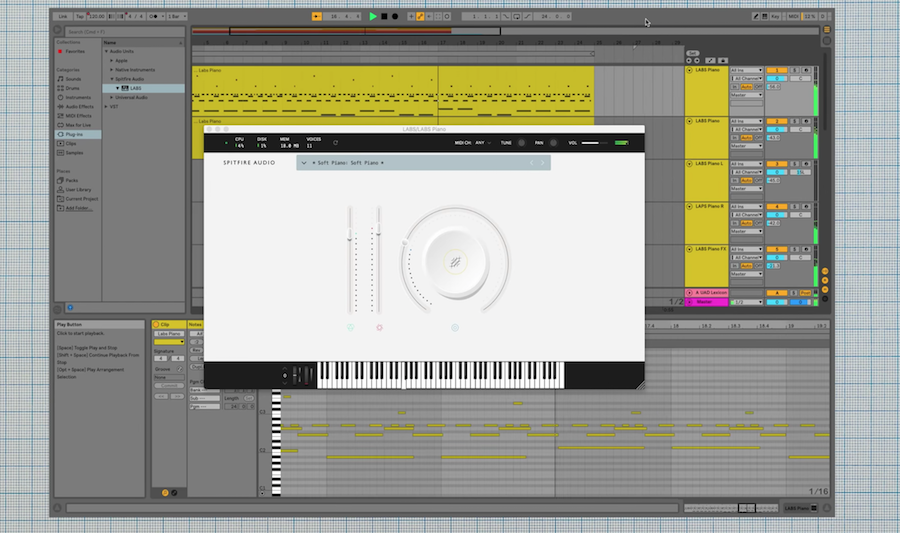Open the MIDI CH ANY dropdown

coord(483,143)
